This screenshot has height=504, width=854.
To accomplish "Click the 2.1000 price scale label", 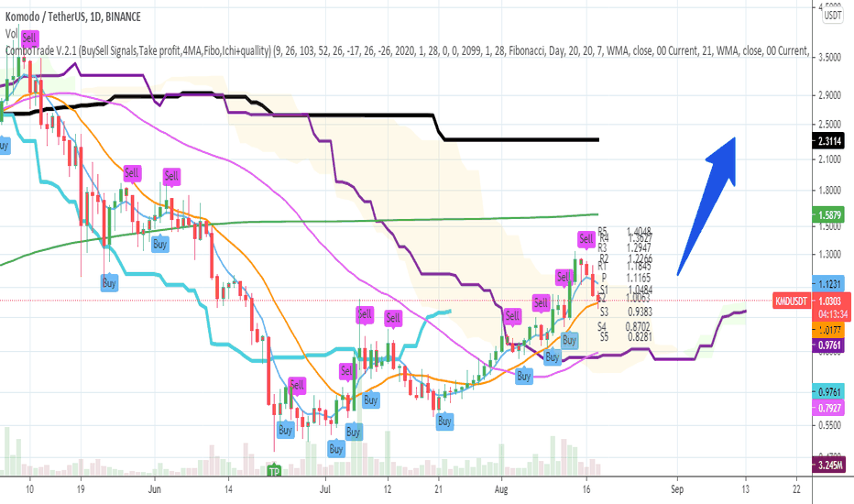I will pyautogui.click(x=829, y=159).
